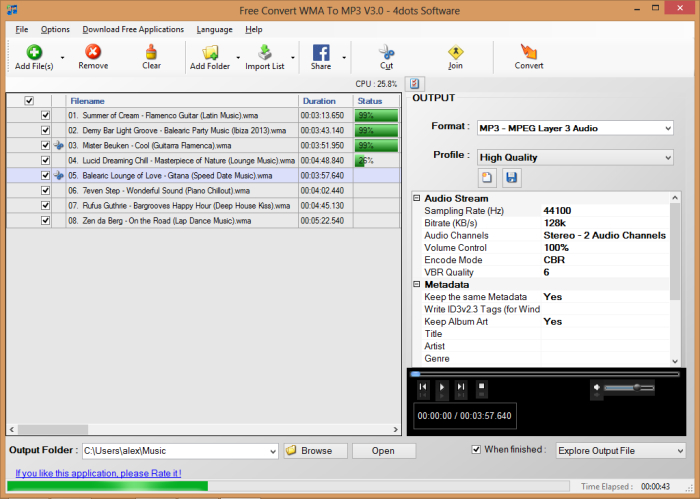Open the Facebook Share icon
The height and width of the screenshot is (499, 700).
click(321, 52)
